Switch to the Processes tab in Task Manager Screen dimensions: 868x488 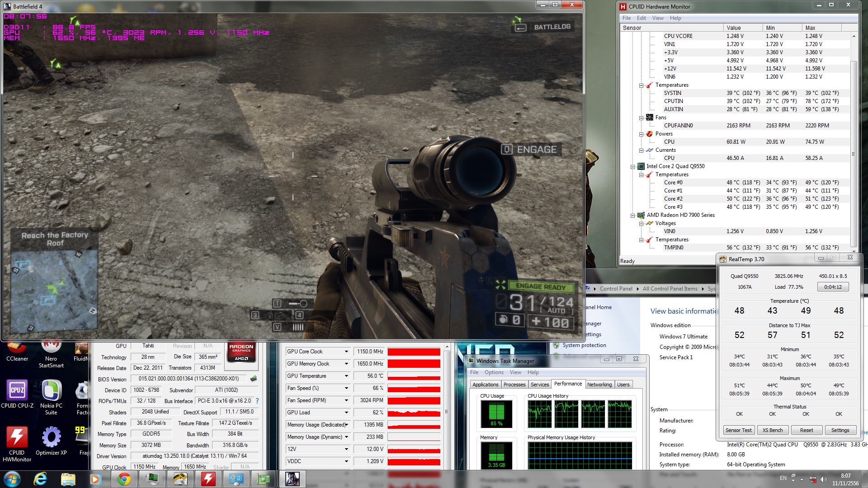(x=514, y=385)
